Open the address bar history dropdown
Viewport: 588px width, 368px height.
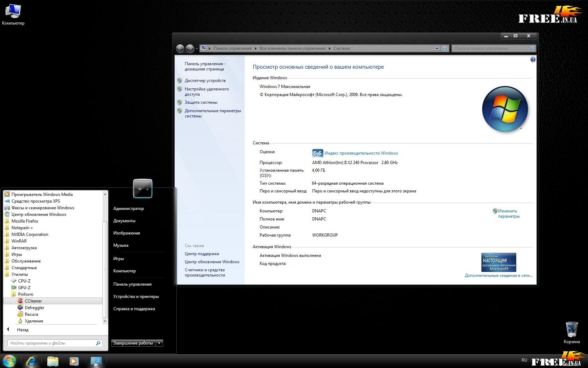tap(437, 48)
